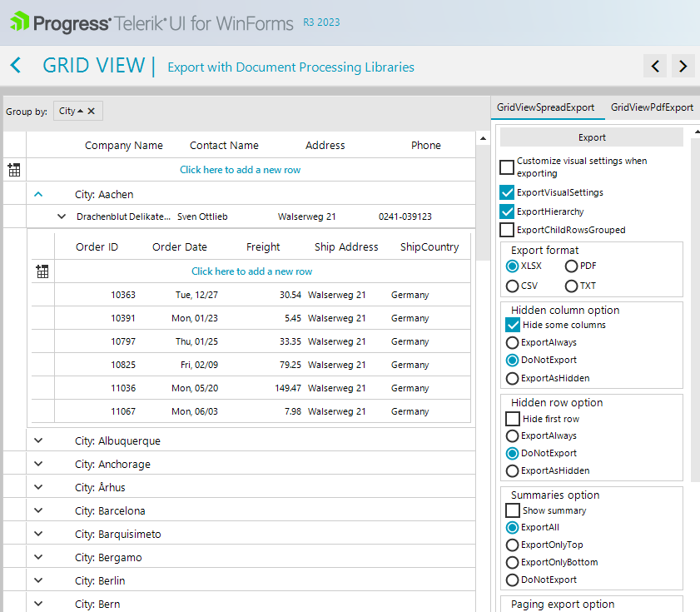Viewport: 700px width, 612px height.
Task: Click 'Click here to add a new row' link
Action: 241,169
